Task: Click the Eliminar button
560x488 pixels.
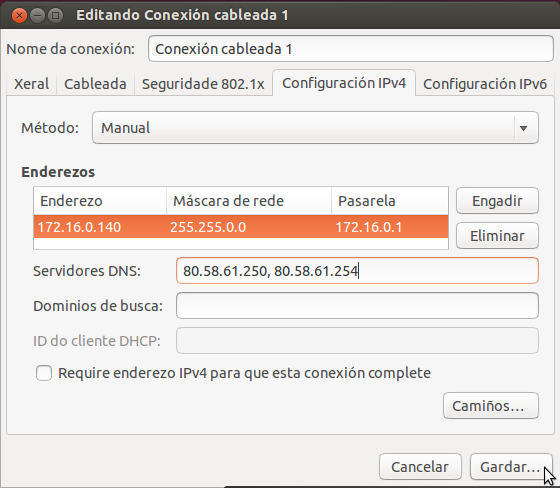Action: (x=497, y=236)
